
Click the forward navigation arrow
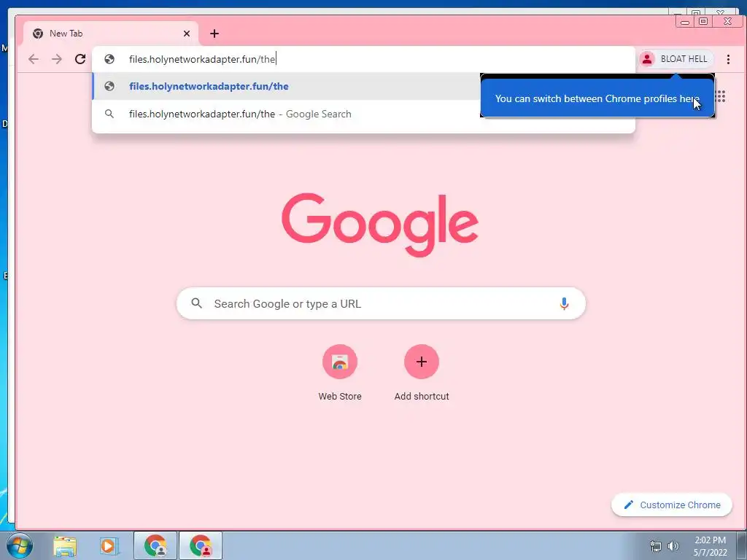(x=57, y=59)
